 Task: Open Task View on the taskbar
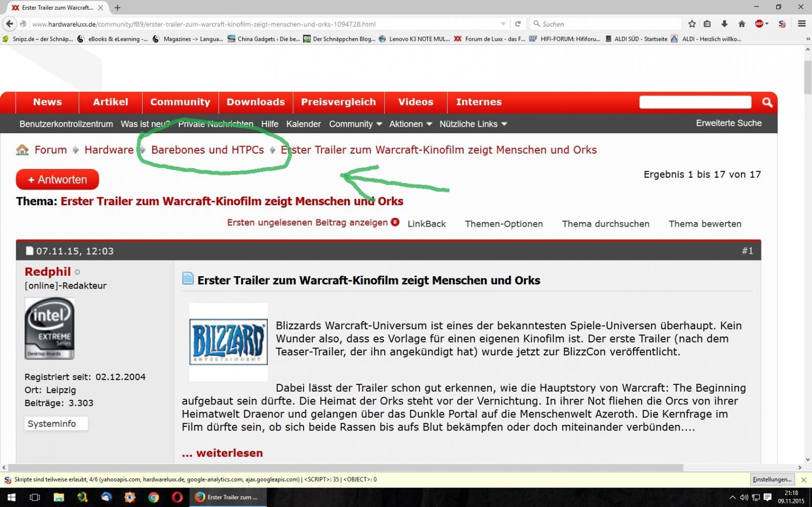(x=35, y=497)
